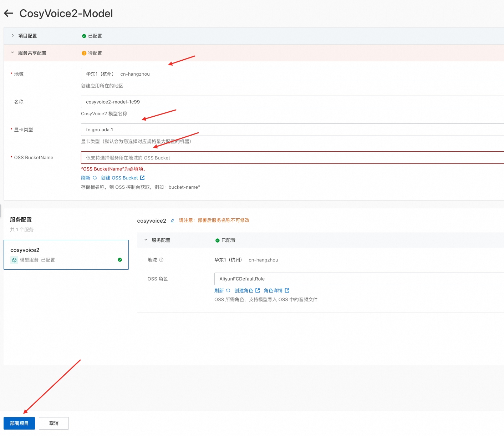Image resolution: width=504 pixels, height=436 pixels.
Task: Open the 创建 OSS Bucket link
Action: coord(119,178)
